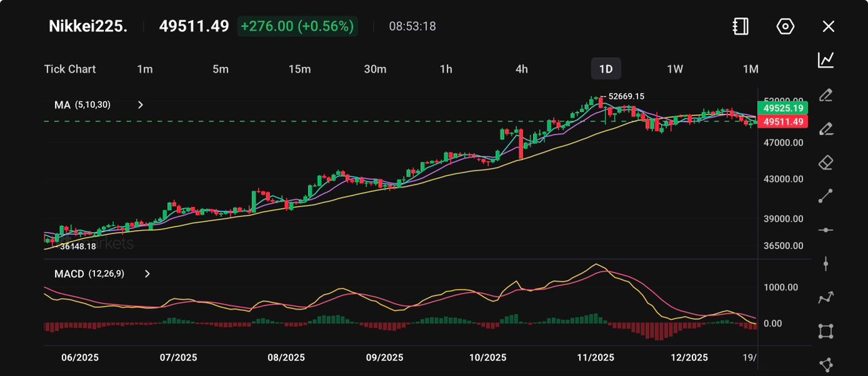Open the chart indicators icon
Screen dimensions: 868x376
pyautogui.click(x=825, y=60)
